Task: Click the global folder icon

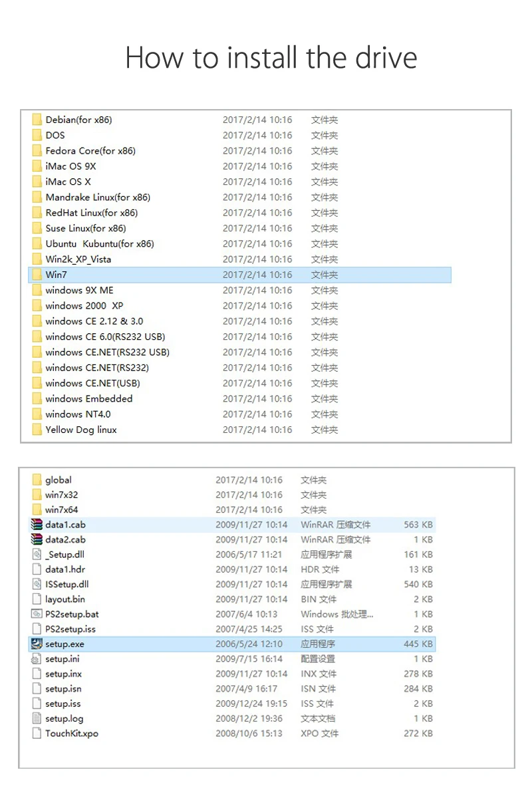Action: [x=37, y=479]
